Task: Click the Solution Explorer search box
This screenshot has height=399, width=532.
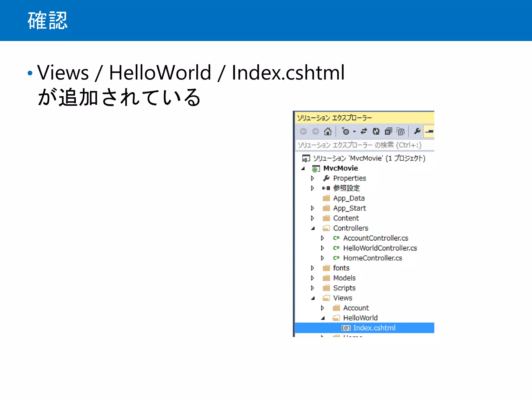Action: pos(365,145)
